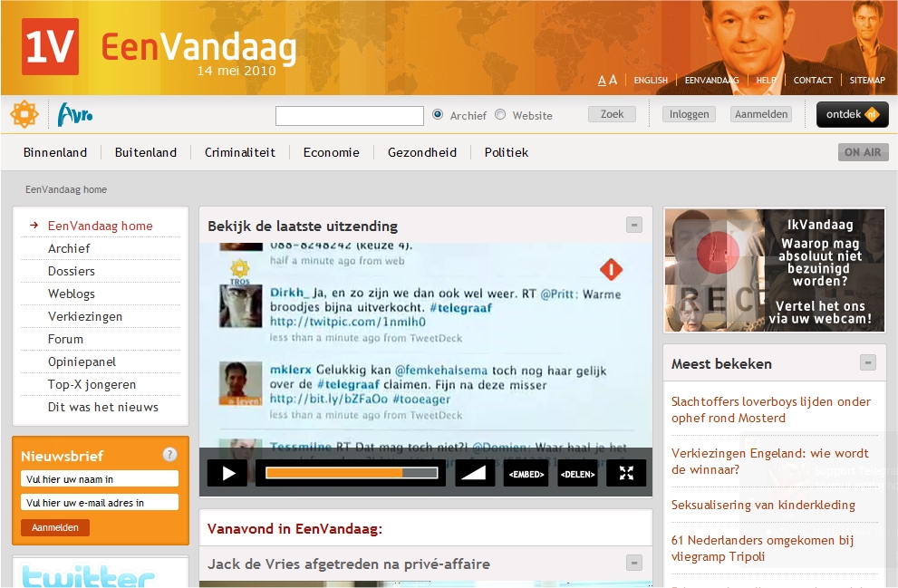Adjust the video volume control
Viewport: 898px width, 588px height.
click(x=474, y=474)
